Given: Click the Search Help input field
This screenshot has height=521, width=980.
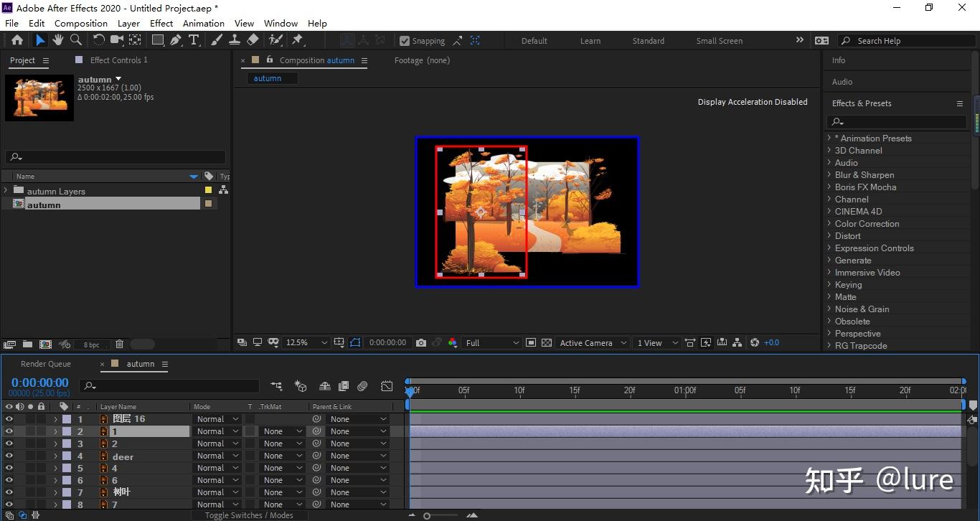Looking at the screenshot, I should tap(904, 41).
